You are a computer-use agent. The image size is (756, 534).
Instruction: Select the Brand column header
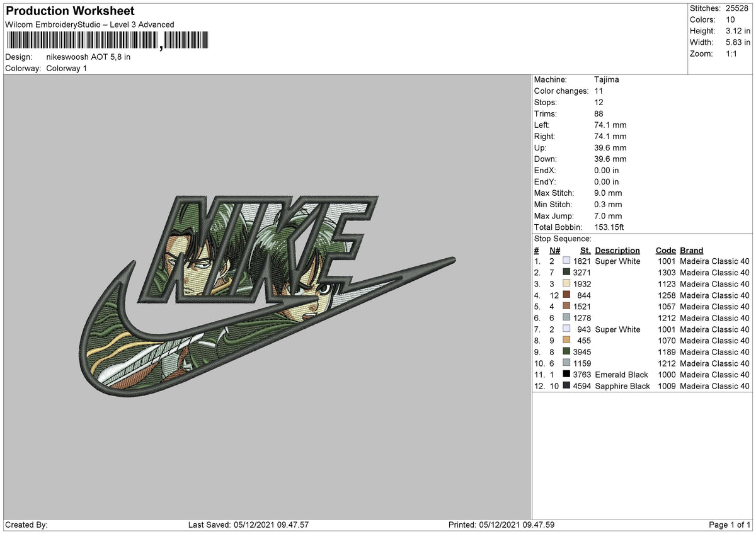click(691, 250)
